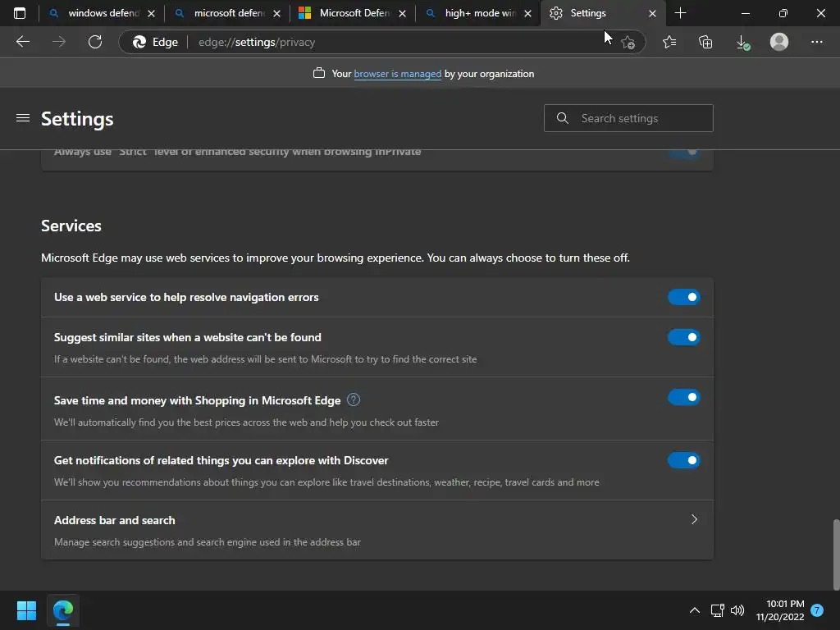Click help icon next to Shopping option
The width and height of the screenshot is (840, 630).
(x=354, y=399)
